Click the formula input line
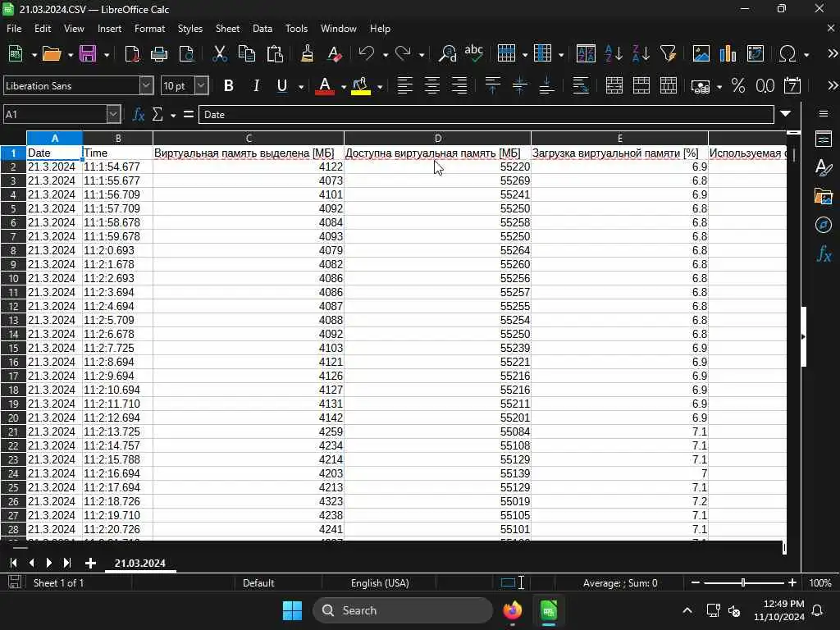Viewport: 840px width, 630px height. point(486,114)
